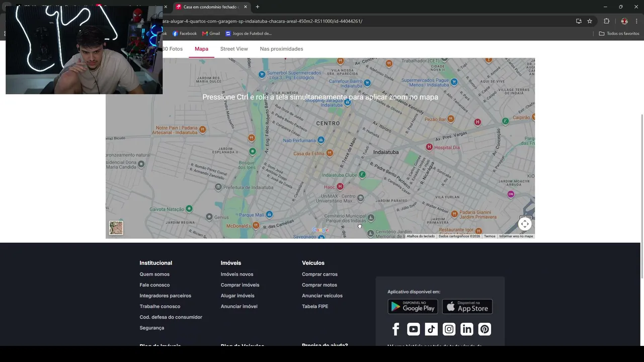Select the Indaiatuba Clube map marker
The image size is (644, 362).
362,174
